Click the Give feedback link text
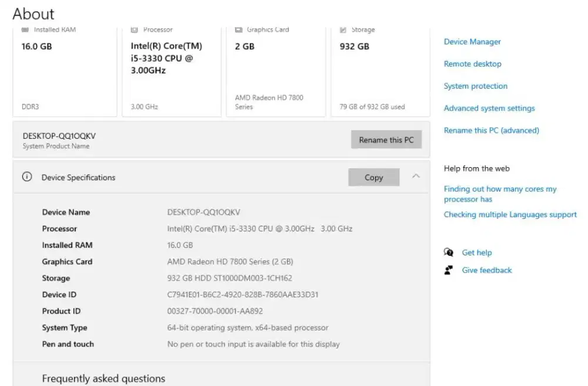 [x=486, y=270]
